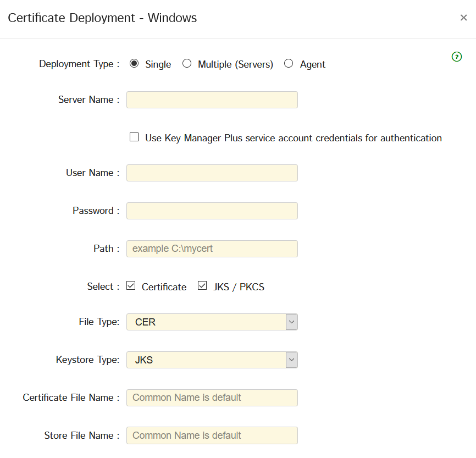
Task: Open the File Type dropdown
Action: coord(212,322)
